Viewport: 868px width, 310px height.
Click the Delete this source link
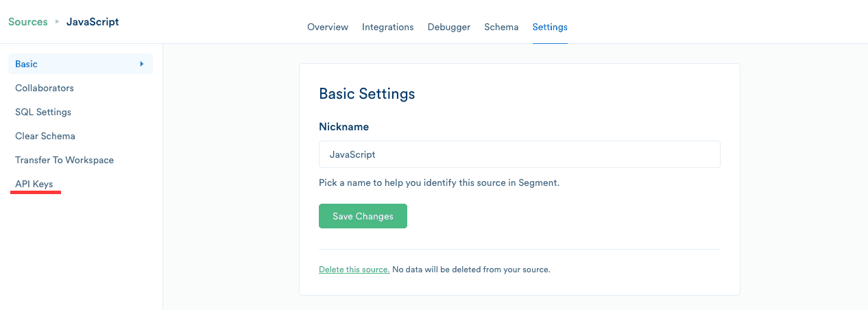(x=354, y=270)
